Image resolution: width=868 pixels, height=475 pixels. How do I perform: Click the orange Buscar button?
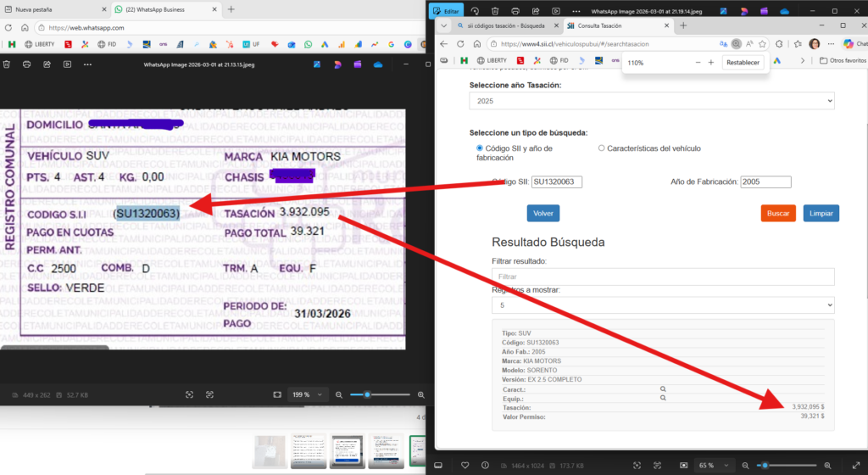coord(778,213)
